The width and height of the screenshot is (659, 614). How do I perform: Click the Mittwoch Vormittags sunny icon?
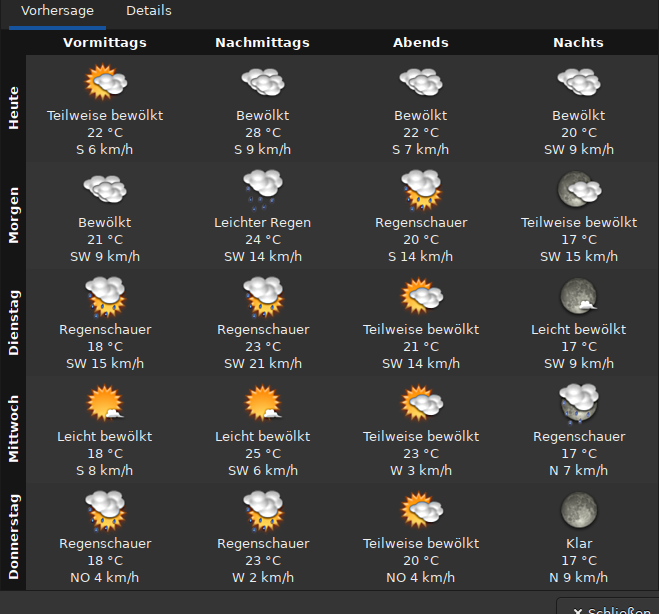click(x=105, y=403)
